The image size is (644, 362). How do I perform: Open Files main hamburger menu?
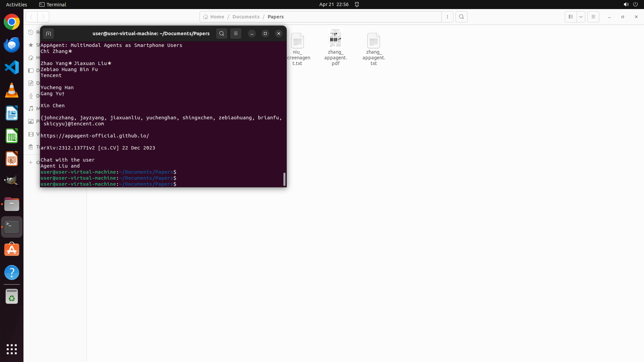(x=593, y=17)
